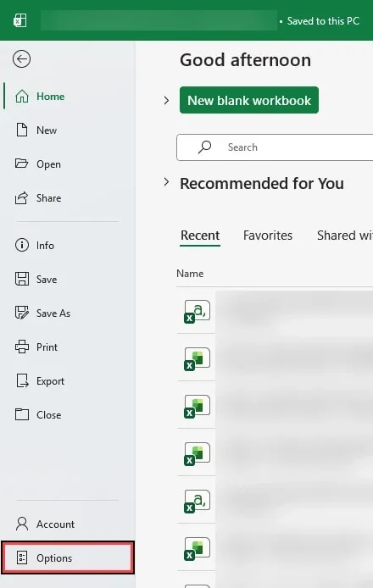This screenshot has width=373, height=588.
Task: Go to Info page
Action: [x=68, y=245]
